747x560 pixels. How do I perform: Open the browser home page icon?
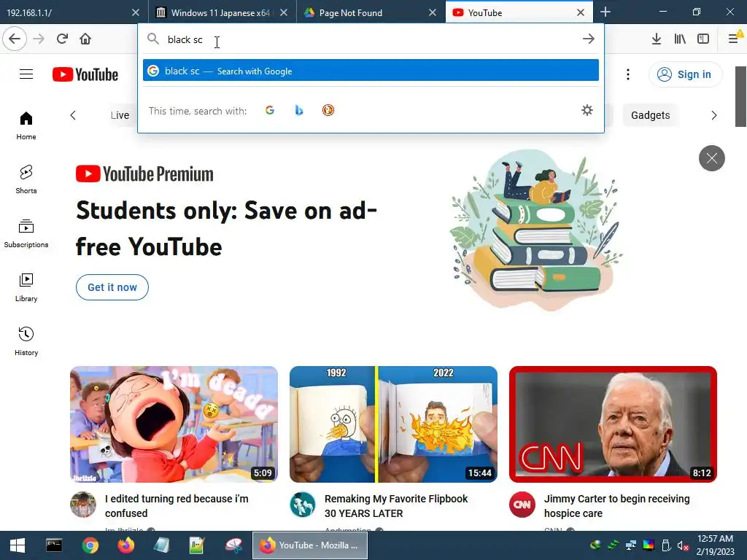click(x=85, y=39)
